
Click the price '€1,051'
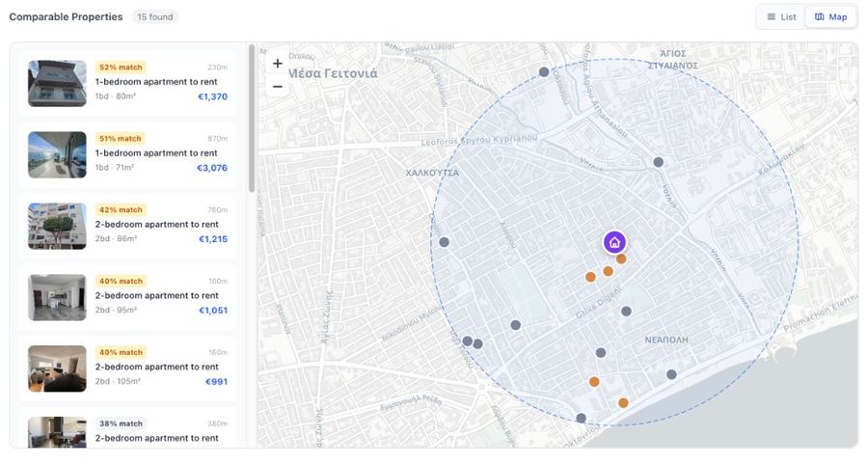[213, 311]
